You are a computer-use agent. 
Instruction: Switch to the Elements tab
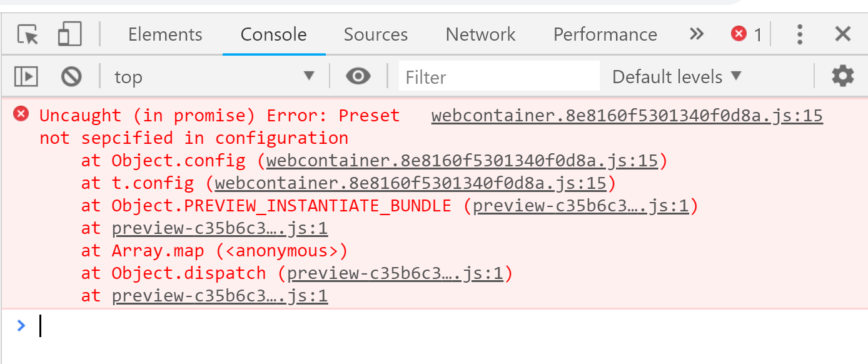tap(164, 34)
